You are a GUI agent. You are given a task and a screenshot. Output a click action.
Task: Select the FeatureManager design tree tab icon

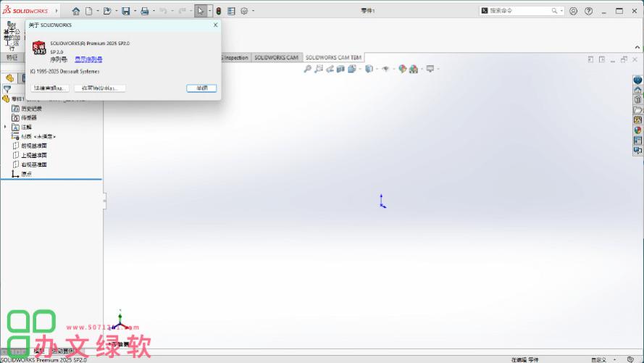coord(10,78)
